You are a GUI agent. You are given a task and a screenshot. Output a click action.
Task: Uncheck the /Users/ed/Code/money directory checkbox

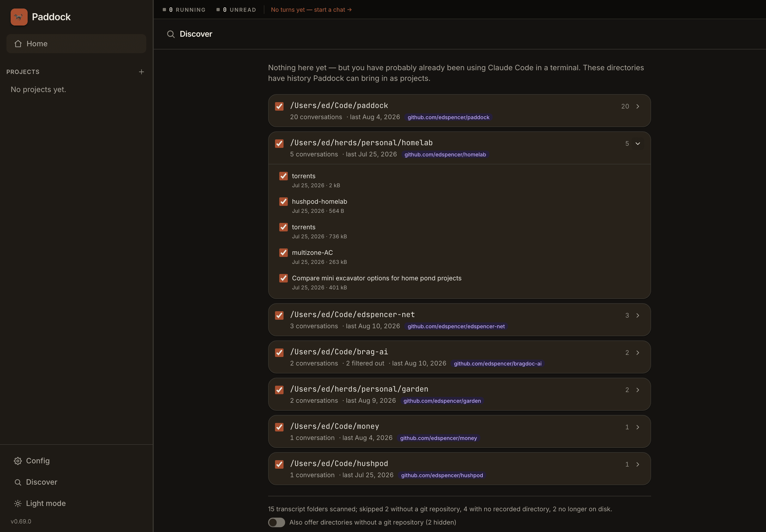pyautogui.click(x=279, y=427)
